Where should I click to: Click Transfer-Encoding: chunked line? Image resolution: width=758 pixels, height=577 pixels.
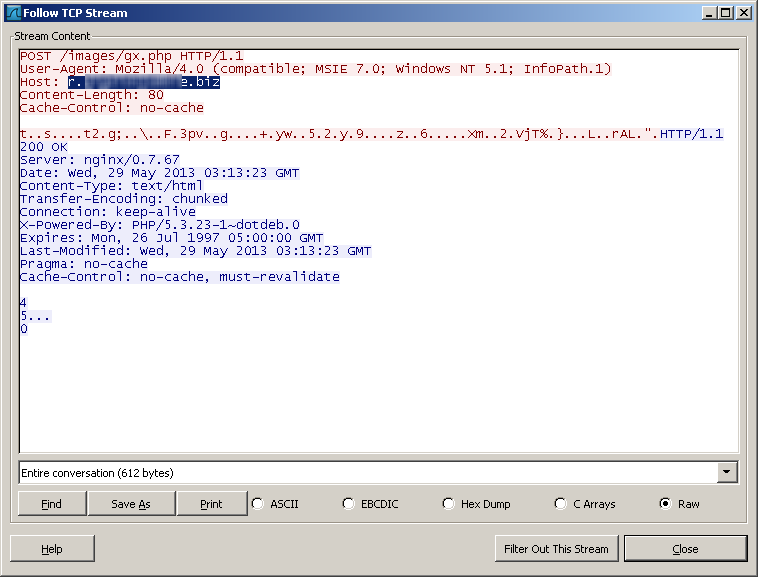point(124,199)
